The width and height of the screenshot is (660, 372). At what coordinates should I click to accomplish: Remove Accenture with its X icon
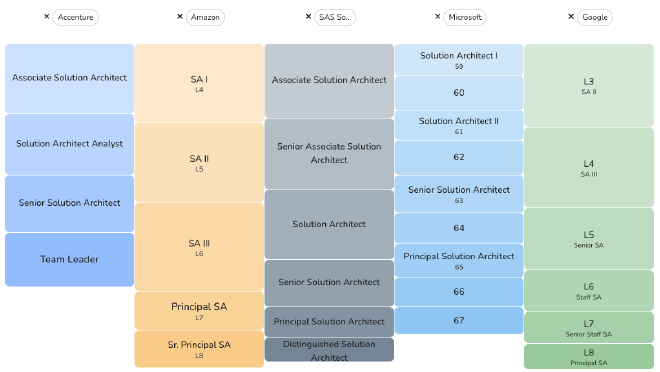click(x=47, y=17)
